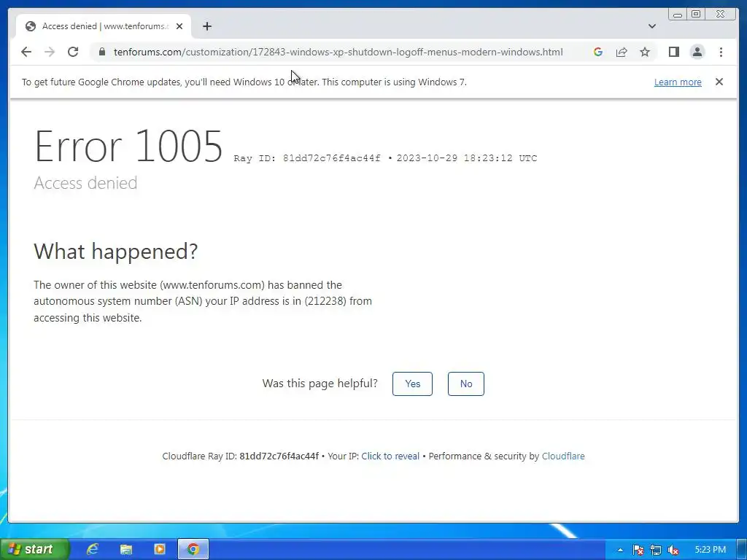This screenshot has width=747, height=560.
Task: Click into the address bar URL
Action: (x=338, y=52)
